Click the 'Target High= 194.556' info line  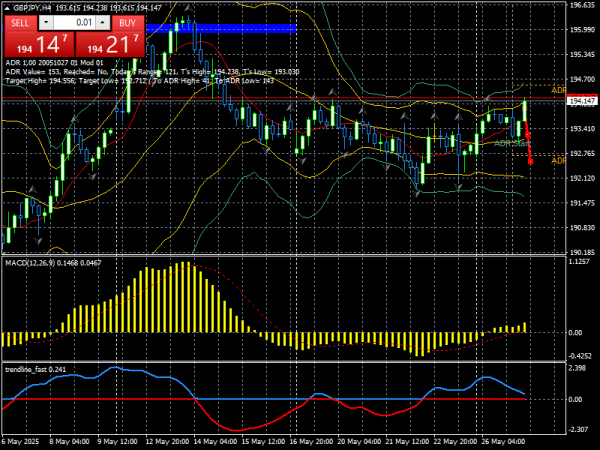140,81
